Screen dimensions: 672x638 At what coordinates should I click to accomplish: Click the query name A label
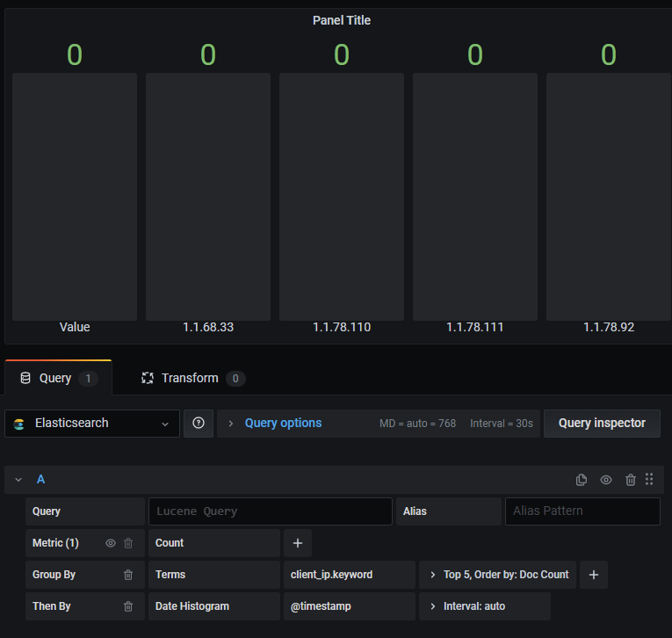40,479
